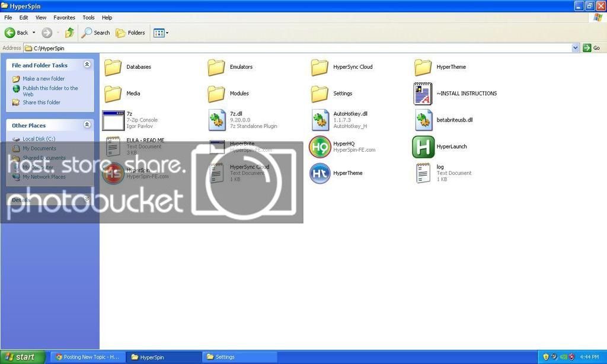This screenshot has height=364, width=607.
Task: Collapse the File and Folder Tasks panel
Action: click(x=87, y=65)
